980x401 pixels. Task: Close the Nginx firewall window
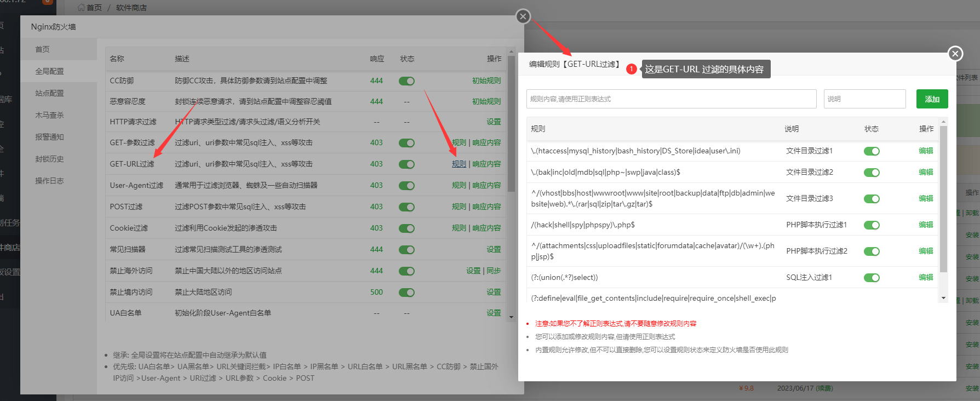point(523,16)
